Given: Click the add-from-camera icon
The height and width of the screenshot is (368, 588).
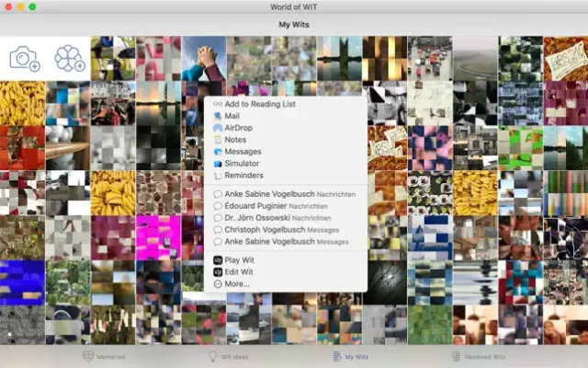Looking at the screenshot, I should coord(24,59).
